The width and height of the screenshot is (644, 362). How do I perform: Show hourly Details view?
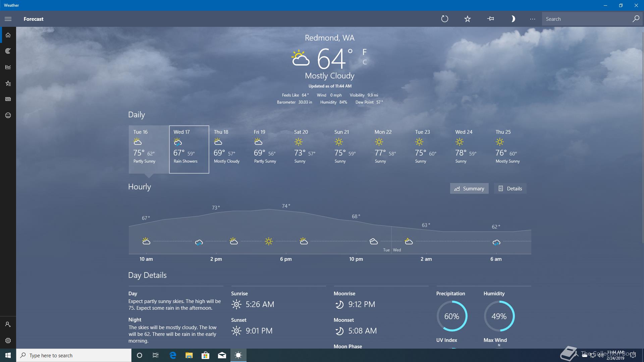[510, 188]
